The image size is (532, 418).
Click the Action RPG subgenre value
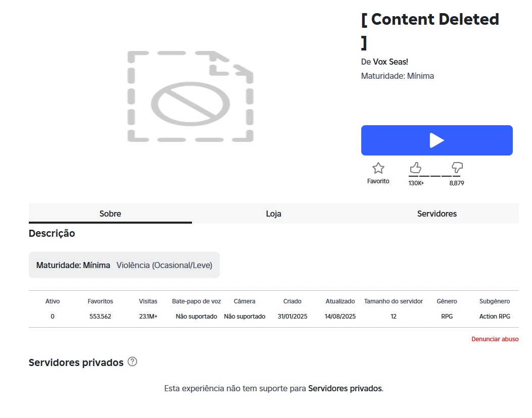click(x=494, y=317)
